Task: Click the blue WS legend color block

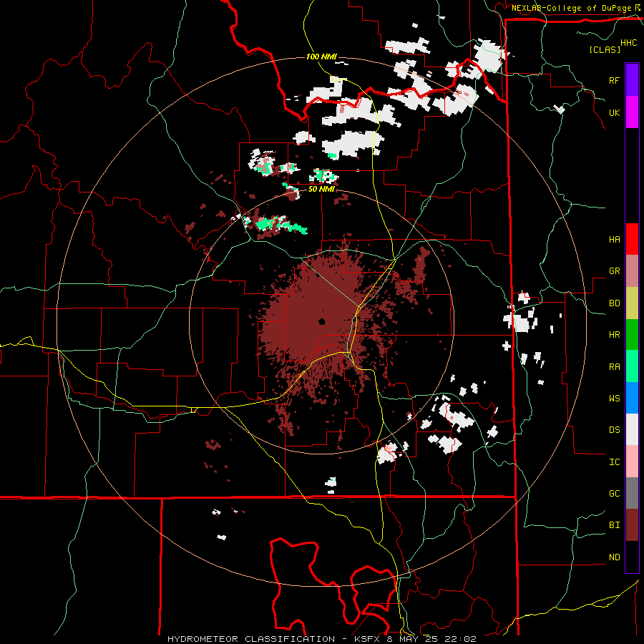Action: pyautogui.click(x=632, y=398)
